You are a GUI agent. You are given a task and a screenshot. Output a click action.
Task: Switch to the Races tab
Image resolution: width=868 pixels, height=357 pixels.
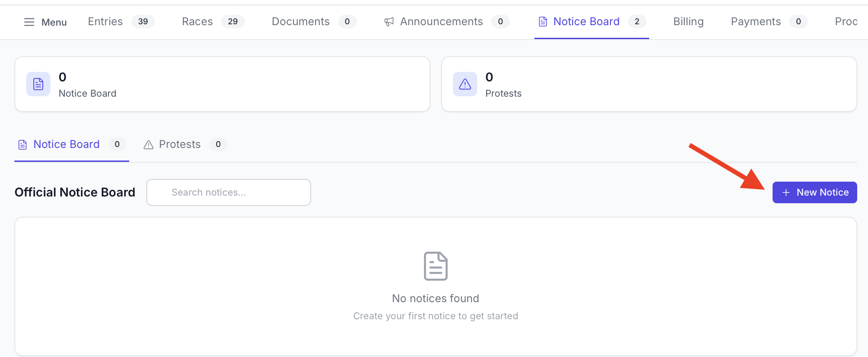(197, 22)
